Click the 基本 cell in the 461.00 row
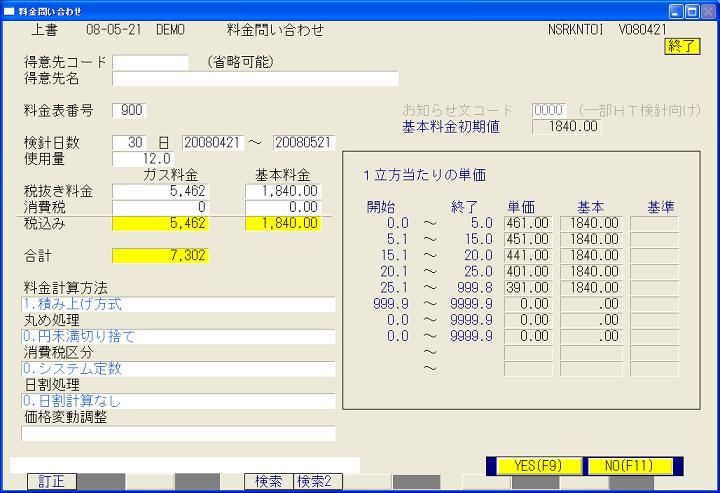 click(591, 224)
